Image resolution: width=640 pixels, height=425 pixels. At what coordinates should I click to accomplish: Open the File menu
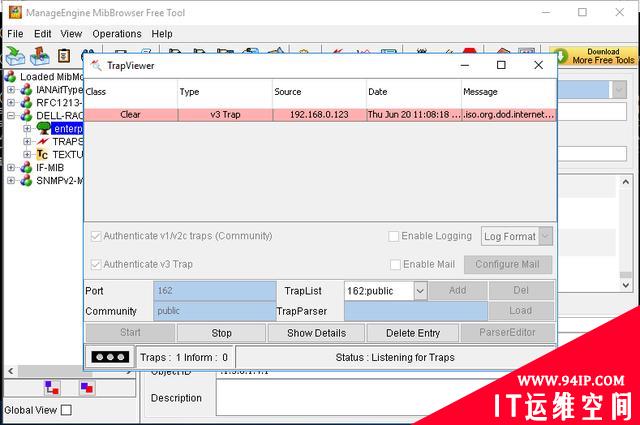(15, 33)
